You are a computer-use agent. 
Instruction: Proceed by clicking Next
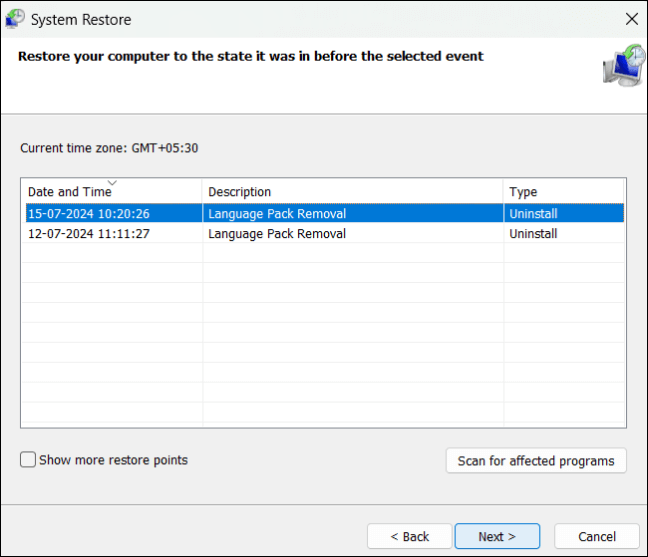pyautogui.click(x=497, y=536)
